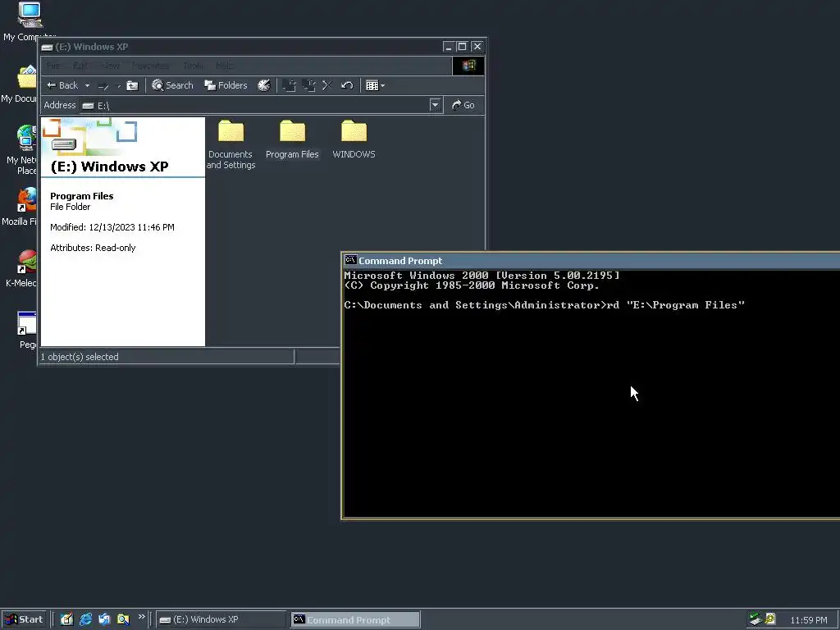Open Search in the Explorer toolbar
The width and height of the screenshot is (840, 630).
pyautogui.click(x=172, y=85)
